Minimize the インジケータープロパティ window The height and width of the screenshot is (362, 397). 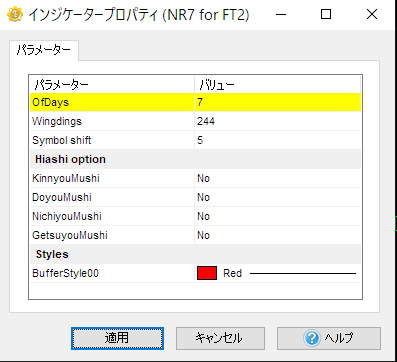click(281, 15)
